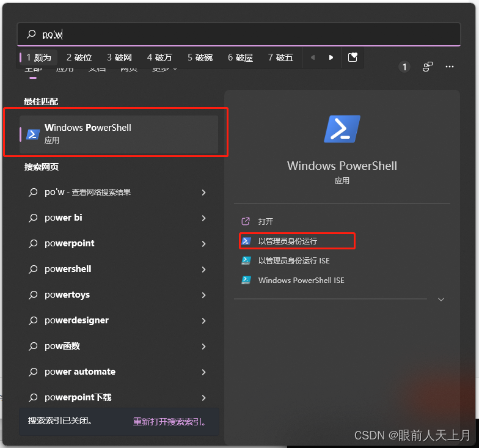Click the Windows PowerShell title in details pane
This screenshot has width=479, height=448.
(342, 166)
